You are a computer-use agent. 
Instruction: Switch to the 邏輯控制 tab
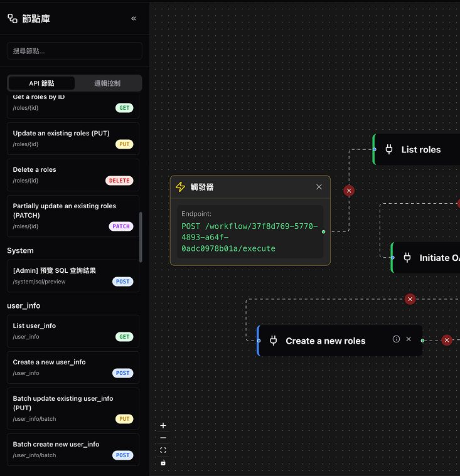pyautogui.click(x=107, y=83)
